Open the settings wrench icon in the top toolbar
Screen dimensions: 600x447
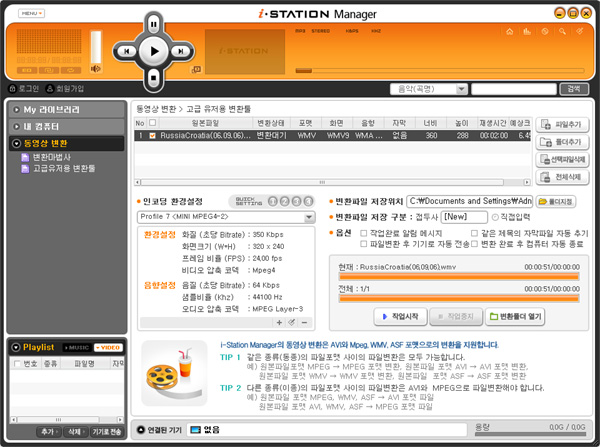pos(580,31)
